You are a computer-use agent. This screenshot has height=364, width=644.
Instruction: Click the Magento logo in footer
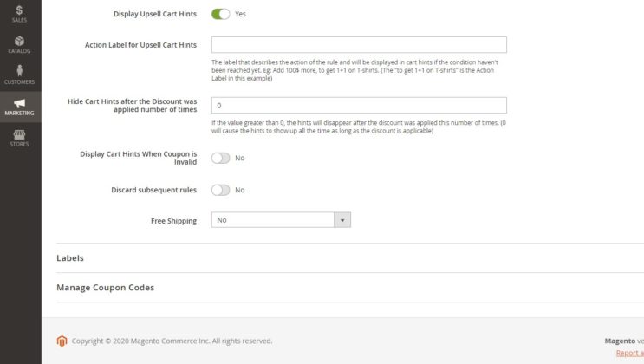pyautogui.click(x=62, y=341)
